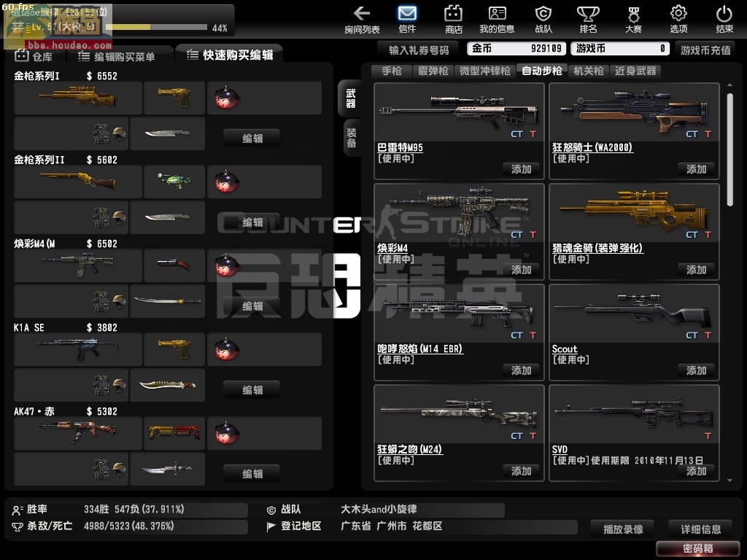This screenshot has height=560, width=747.
Task: Add SVD to the loadout
Action: click(x=696, y=471)
